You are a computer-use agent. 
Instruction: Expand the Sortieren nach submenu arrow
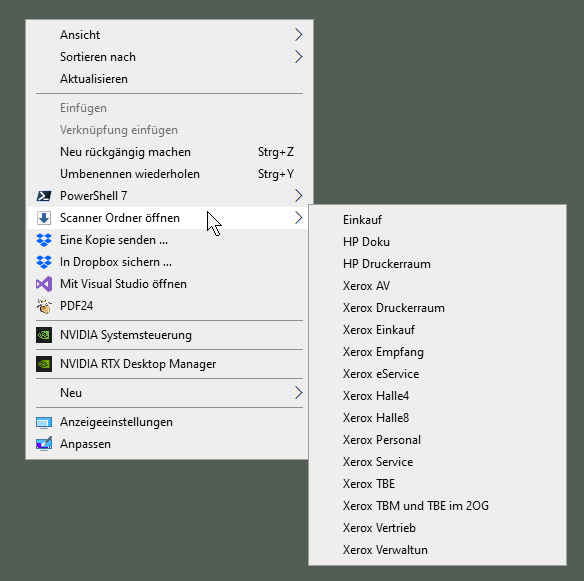coord(298,57)
